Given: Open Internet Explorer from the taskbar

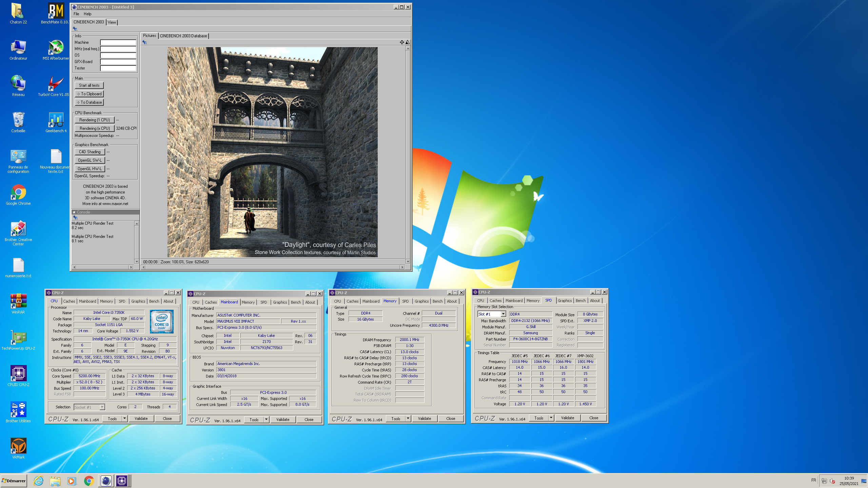Looking at the screenshot, I should [x=39, y=481].
